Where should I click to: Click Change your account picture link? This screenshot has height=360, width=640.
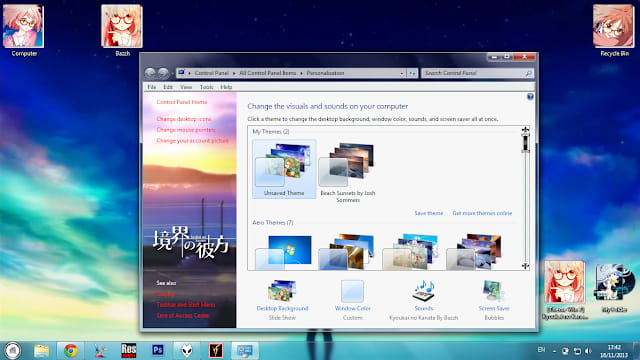point(192,140)
